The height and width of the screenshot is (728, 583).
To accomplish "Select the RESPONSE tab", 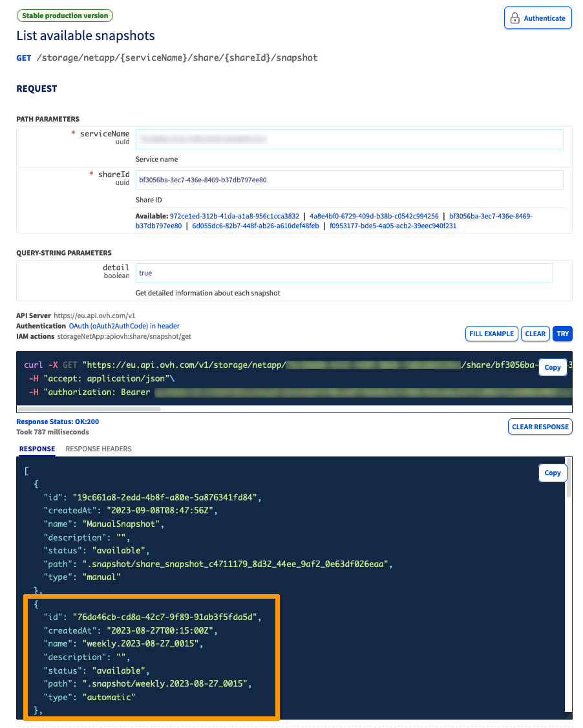I will (x=37, y=449).
